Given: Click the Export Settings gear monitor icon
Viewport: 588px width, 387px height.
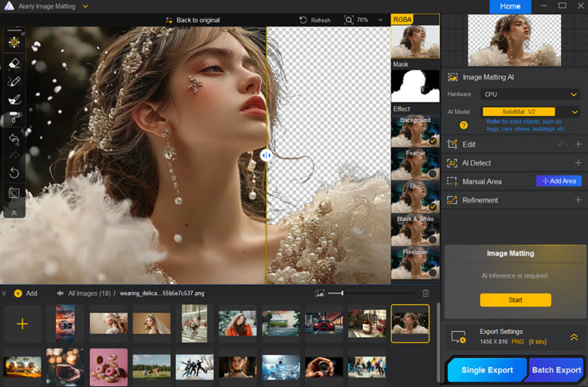Looking at the screenshot, I should (x=458, y=337).
